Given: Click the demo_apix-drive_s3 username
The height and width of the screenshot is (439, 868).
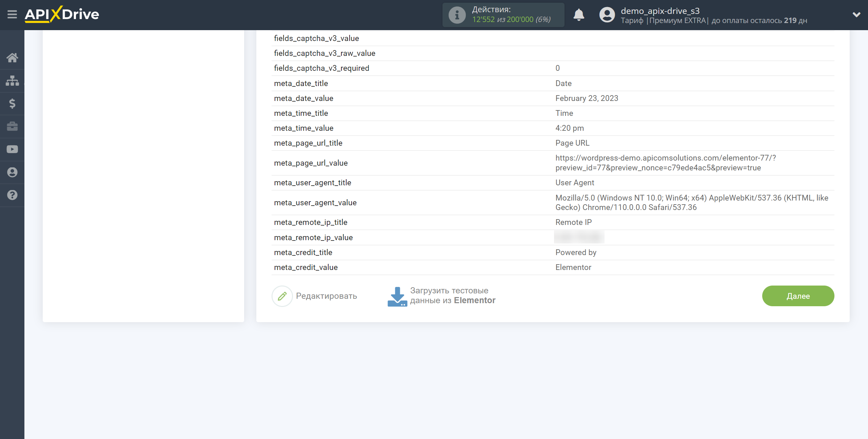Looking at the screenshot, I should [660, 11].
